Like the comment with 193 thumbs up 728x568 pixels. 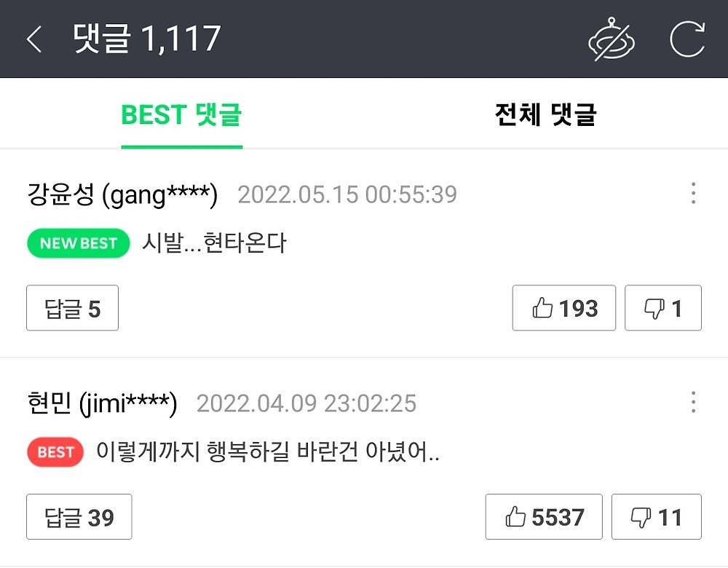(564, 308)
